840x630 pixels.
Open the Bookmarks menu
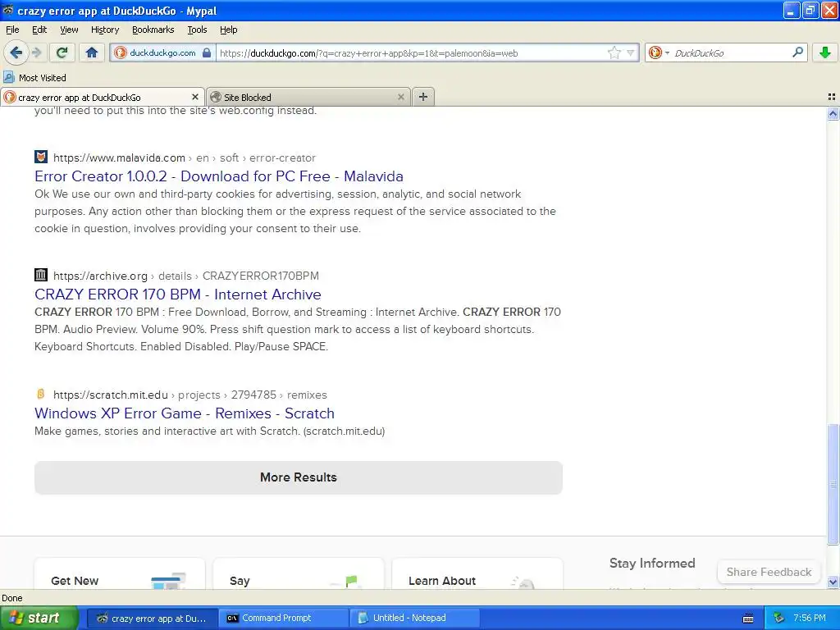coord(153,30)
